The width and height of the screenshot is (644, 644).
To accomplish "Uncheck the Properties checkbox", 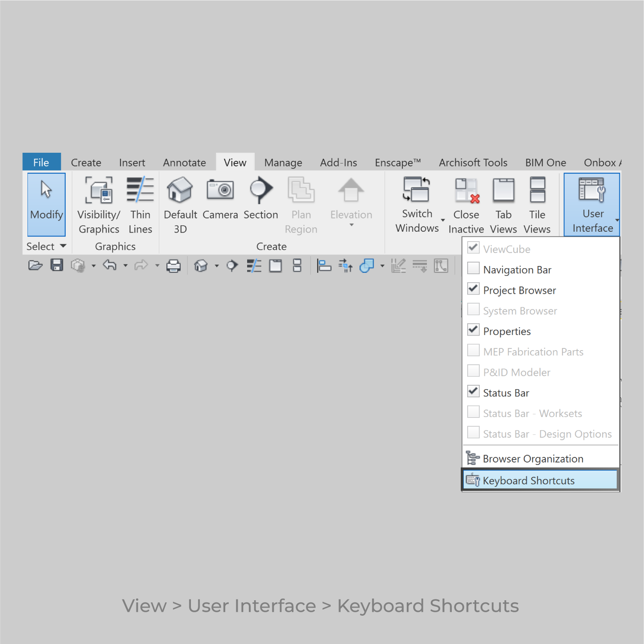I will pyautogui.click(x=473, y=330).
